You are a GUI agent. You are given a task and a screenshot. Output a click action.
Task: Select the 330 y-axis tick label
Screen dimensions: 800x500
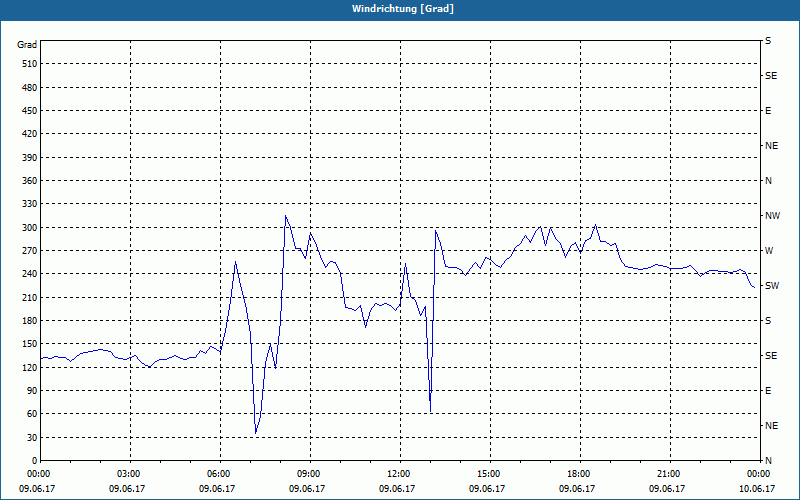[x=30, y=204]
